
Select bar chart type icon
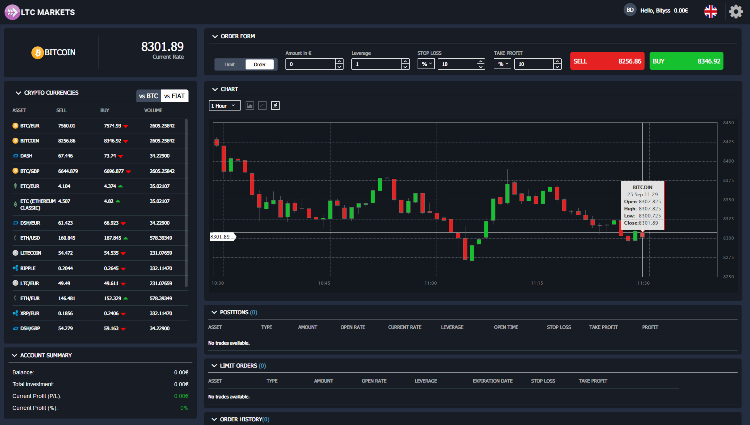pyautogui.click(x=250, y=106)
